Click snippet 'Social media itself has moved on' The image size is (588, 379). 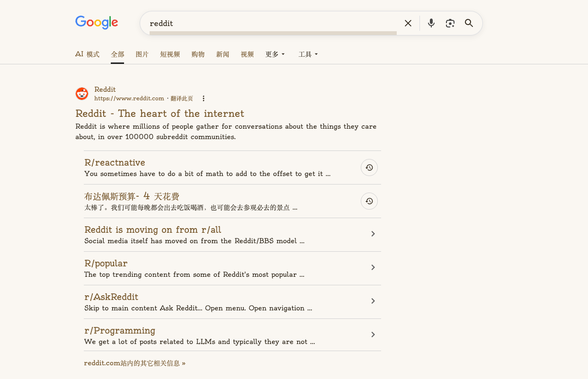tap(194, 241)
